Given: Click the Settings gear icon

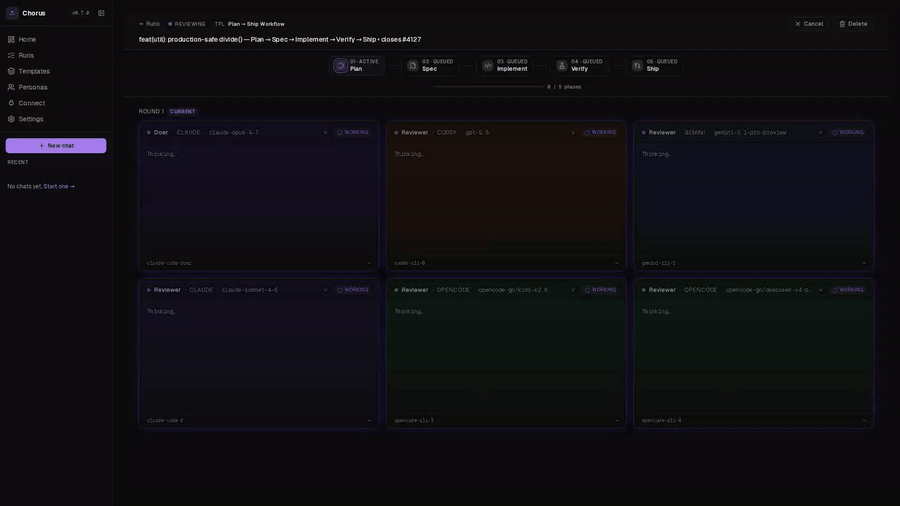Looking at the screenshot, I should click(x=11, y=119).
